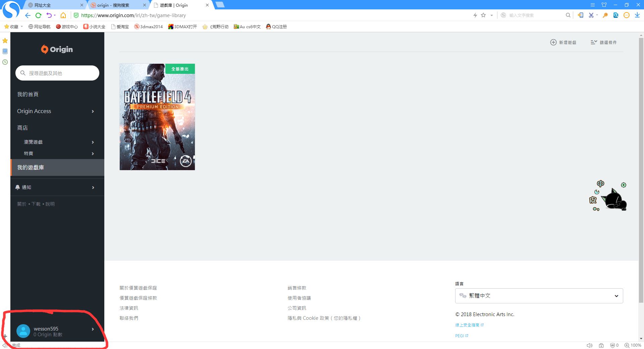Open the send-to-phone toolbar icon
The image size is (644, 349).
pyautogui.click(x=580, y=15)
